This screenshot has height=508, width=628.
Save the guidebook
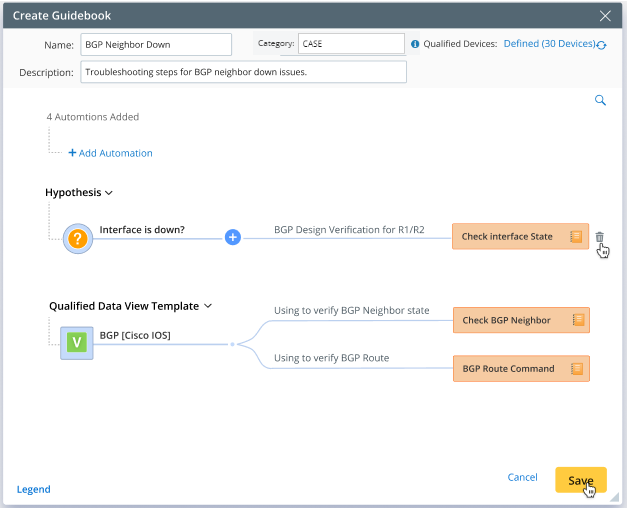pos(580,480)
